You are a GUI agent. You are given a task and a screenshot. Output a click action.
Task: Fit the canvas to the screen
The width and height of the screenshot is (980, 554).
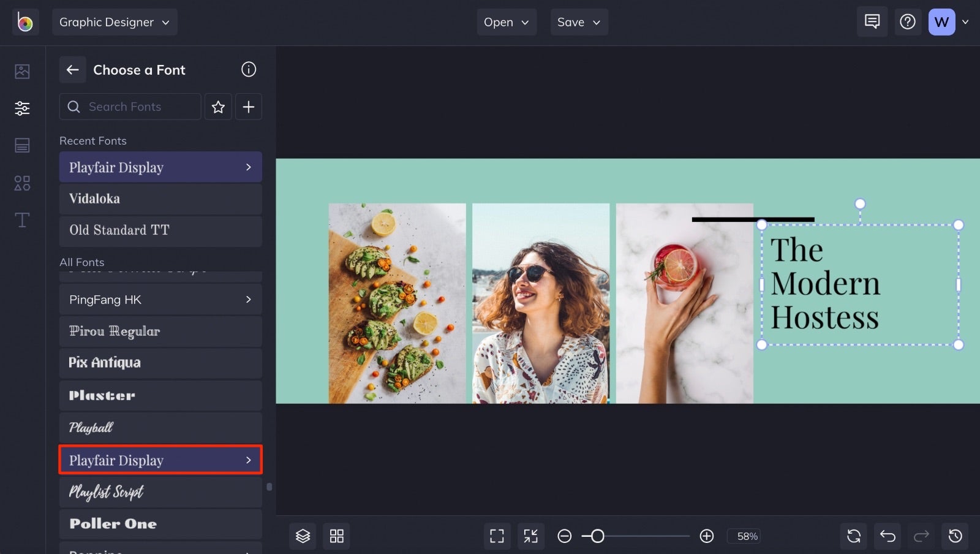[x=530, y=536]
